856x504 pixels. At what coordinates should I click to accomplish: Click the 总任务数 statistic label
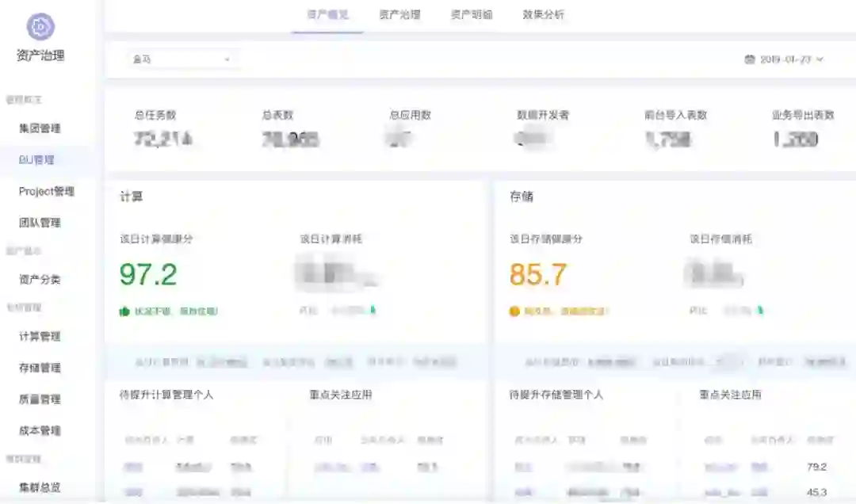pyautogui.click(x=155, y=115)
